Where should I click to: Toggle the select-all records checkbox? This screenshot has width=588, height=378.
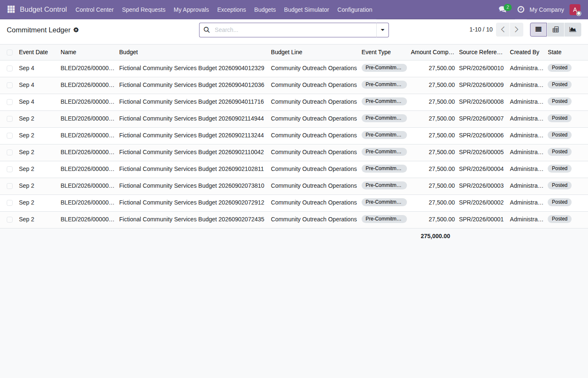(10, 52)
